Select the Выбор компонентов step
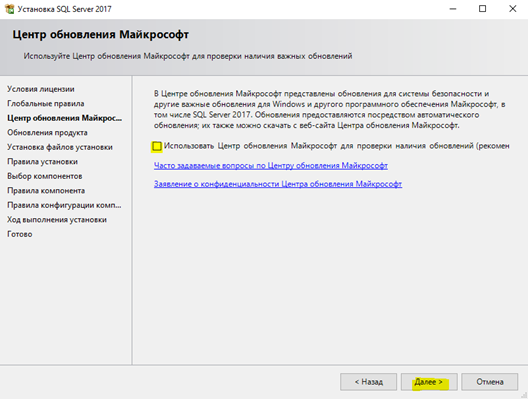 pyautogui.click(x=45, y=176)
